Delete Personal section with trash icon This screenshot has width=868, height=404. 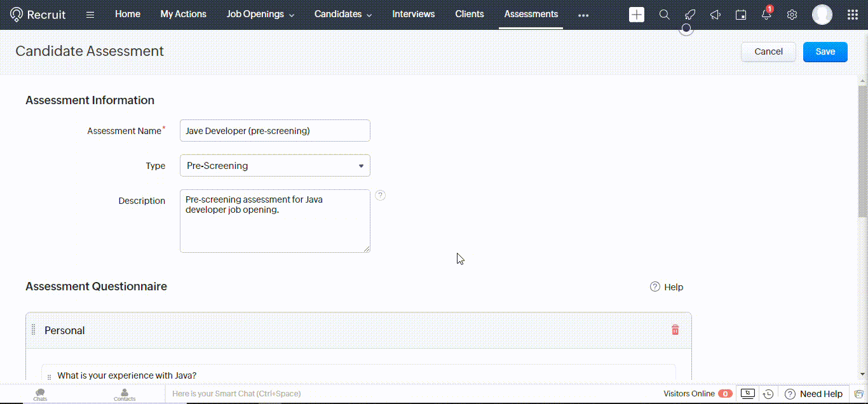pos(675,330)
